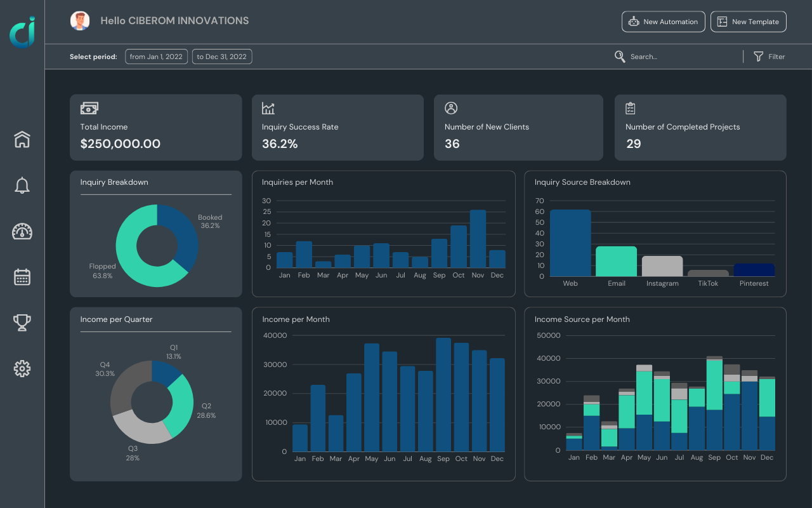Click the 36.2% success rate value
The height and width of the screenshot is (508, 812).
point(280,144)
